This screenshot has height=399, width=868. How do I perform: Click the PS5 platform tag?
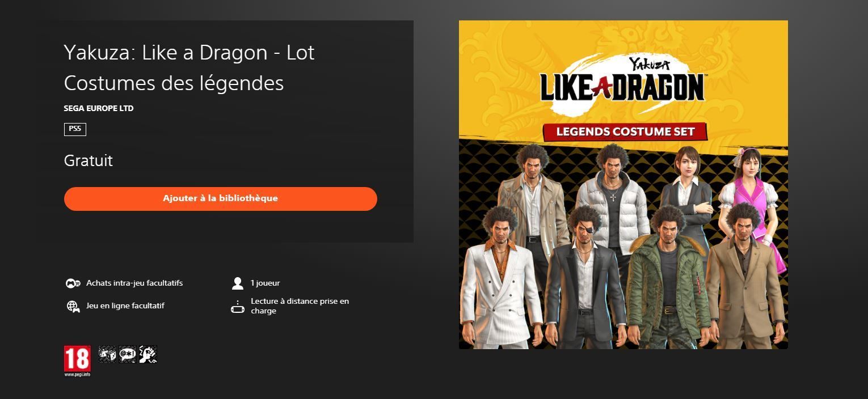(75, 129)
